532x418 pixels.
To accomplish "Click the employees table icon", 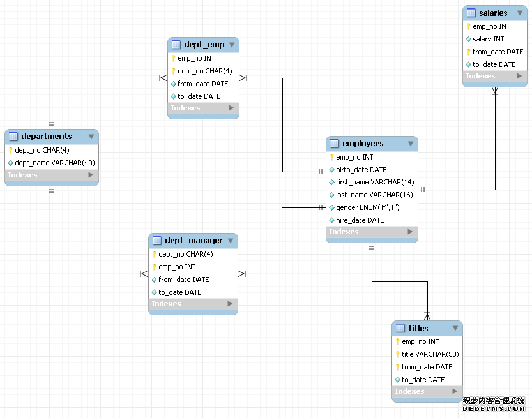I will pyautogui.click(x=335, y=144).
